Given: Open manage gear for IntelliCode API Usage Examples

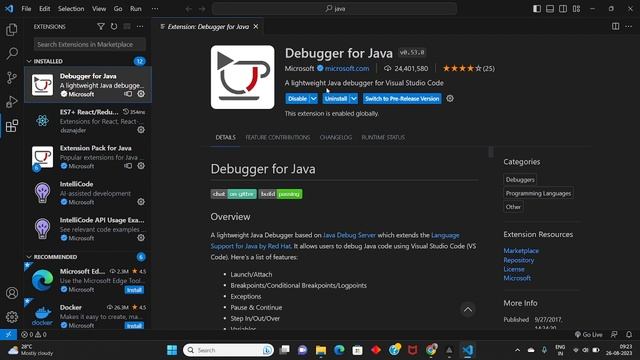Looking at the screenshot, I should (141, 238).
